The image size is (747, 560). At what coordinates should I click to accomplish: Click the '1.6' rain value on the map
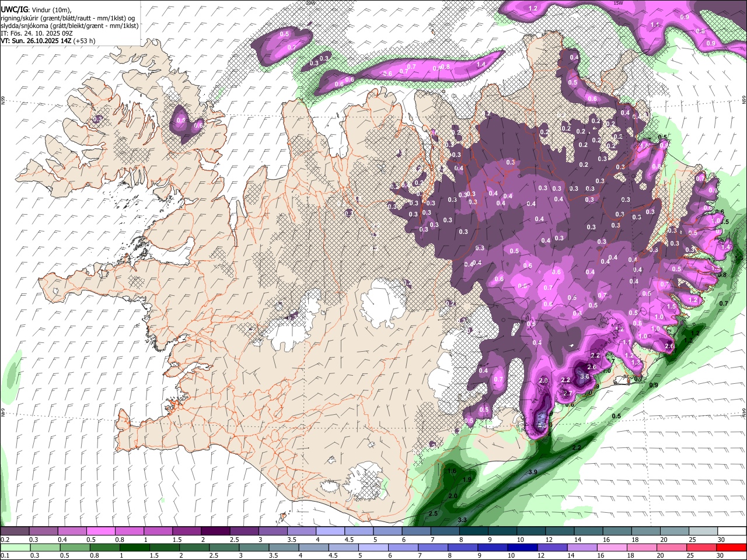(452, 471)
